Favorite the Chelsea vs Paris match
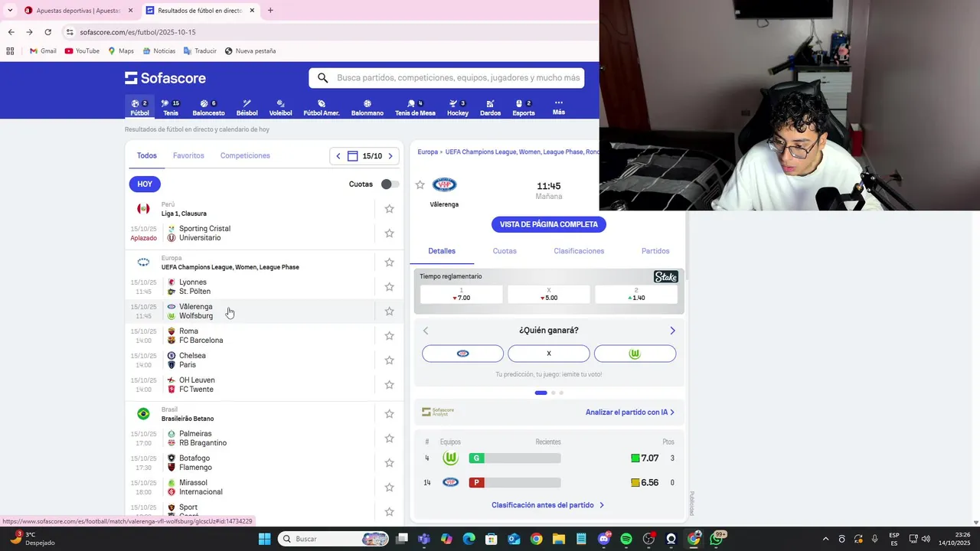 [x=389, y=360]
